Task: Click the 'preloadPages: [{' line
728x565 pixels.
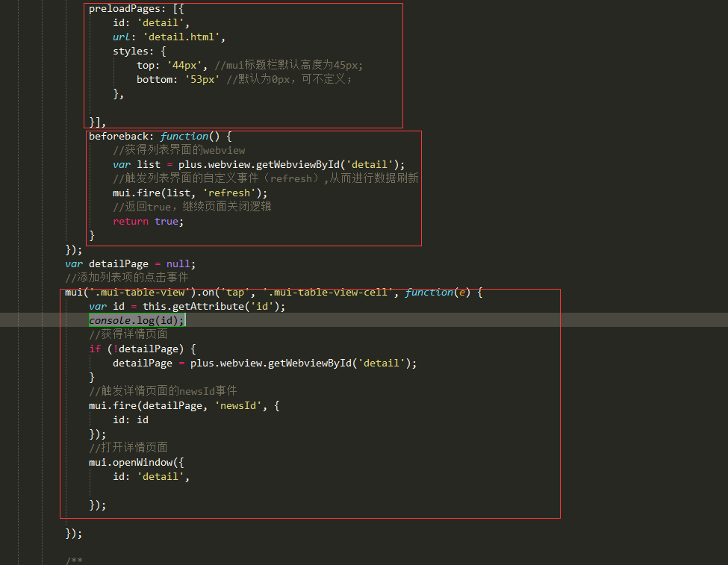Action: tap(136, 9)
